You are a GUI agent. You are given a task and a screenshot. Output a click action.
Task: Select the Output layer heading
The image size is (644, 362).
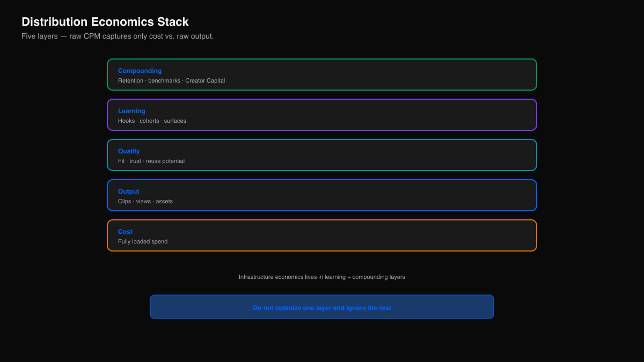[128, 191]
